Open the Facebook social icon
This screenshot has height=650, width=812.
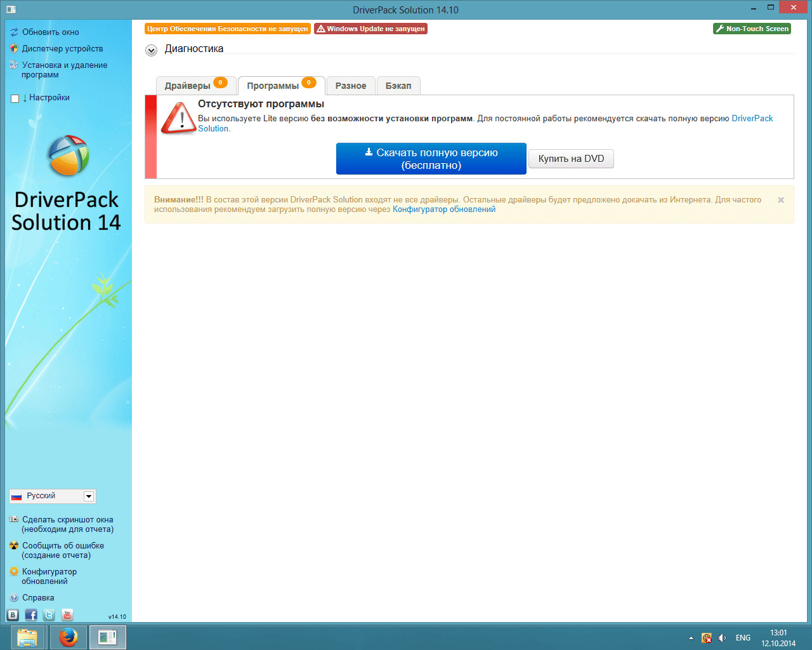tap(31, 614)
